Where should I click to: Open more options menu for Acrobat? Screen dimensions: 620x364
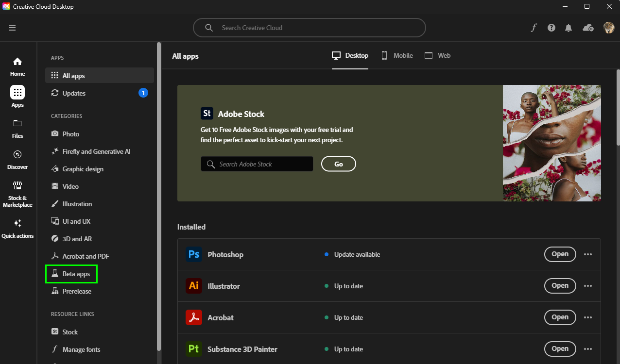click(588, 317)
